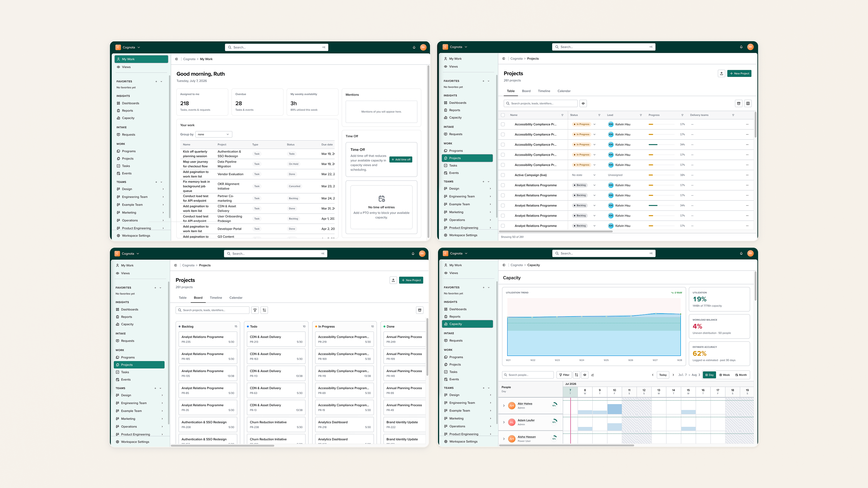Open notifications bell in Capacity window

(741, 253)
